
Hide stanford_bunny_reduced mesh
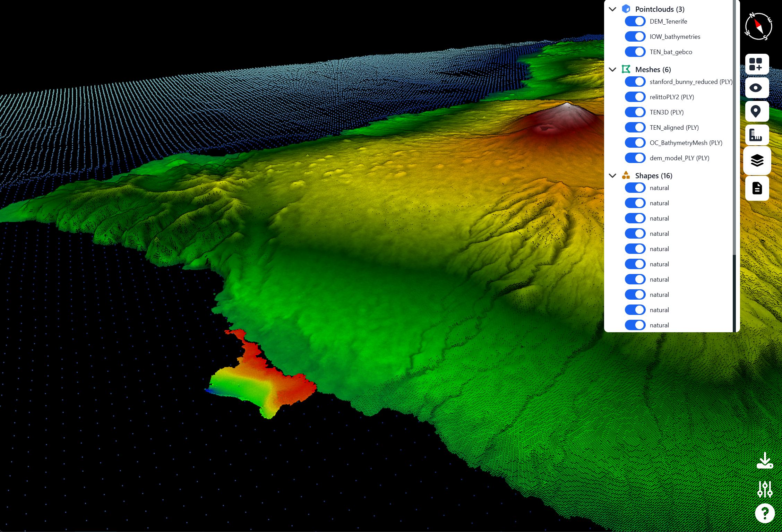635,82
